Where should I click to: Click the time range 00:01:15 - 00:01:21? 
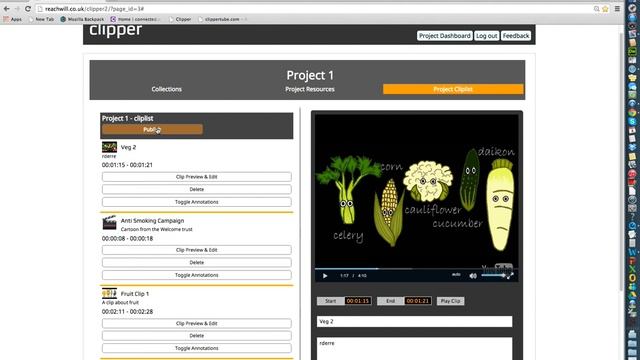(127, 165)
